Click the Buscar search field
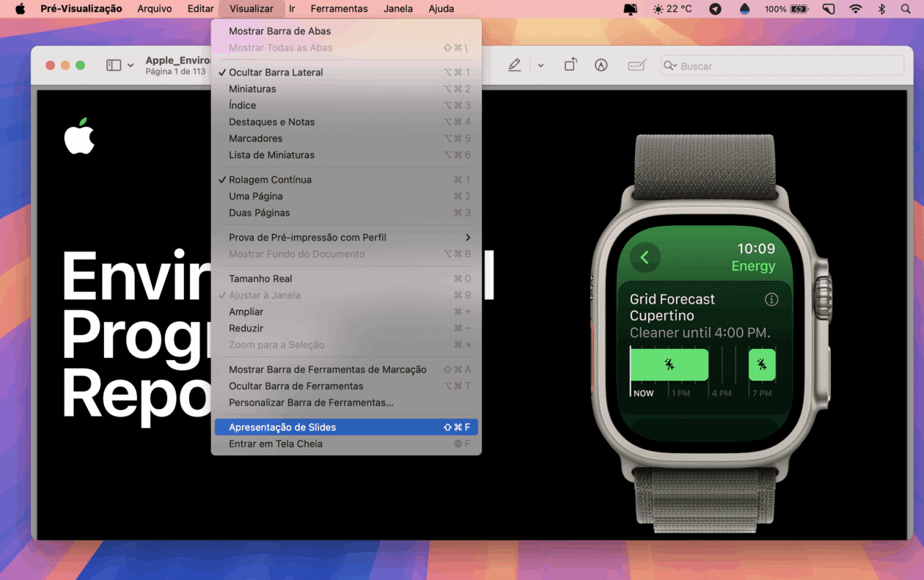Image resolution: width=924 pixels, height=580 pixels. click(782, 65)
